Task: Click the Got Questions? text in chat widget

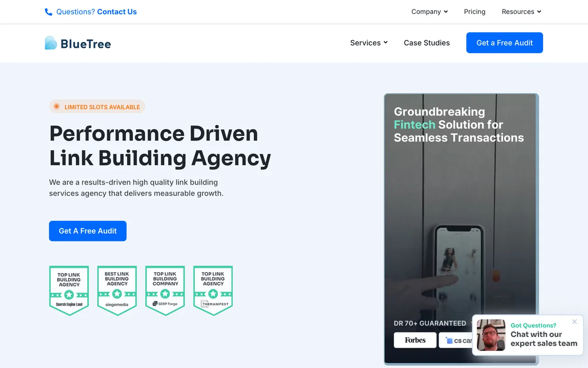Action: point(533,325)
